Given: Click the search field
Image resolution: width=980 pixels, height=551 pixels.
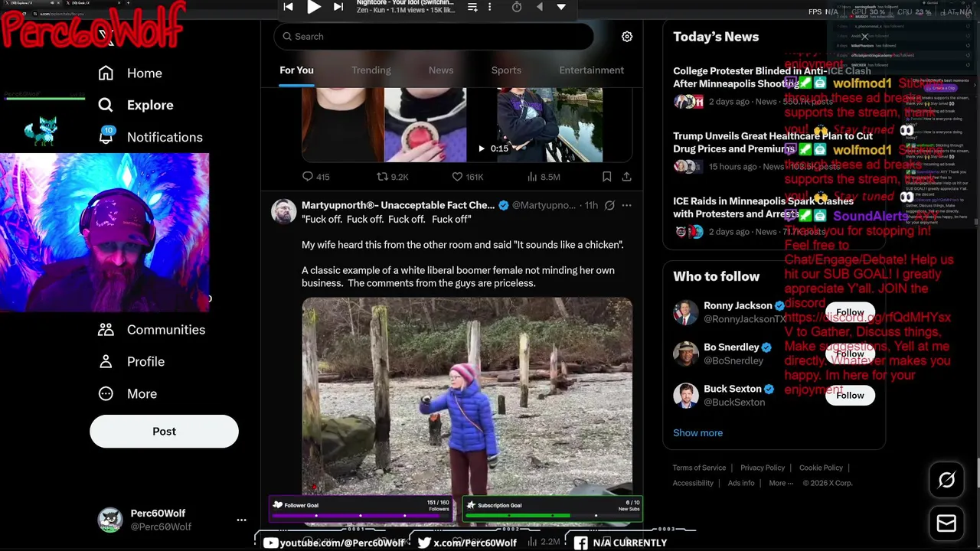Looking at the screenshot, I should 433,37.
